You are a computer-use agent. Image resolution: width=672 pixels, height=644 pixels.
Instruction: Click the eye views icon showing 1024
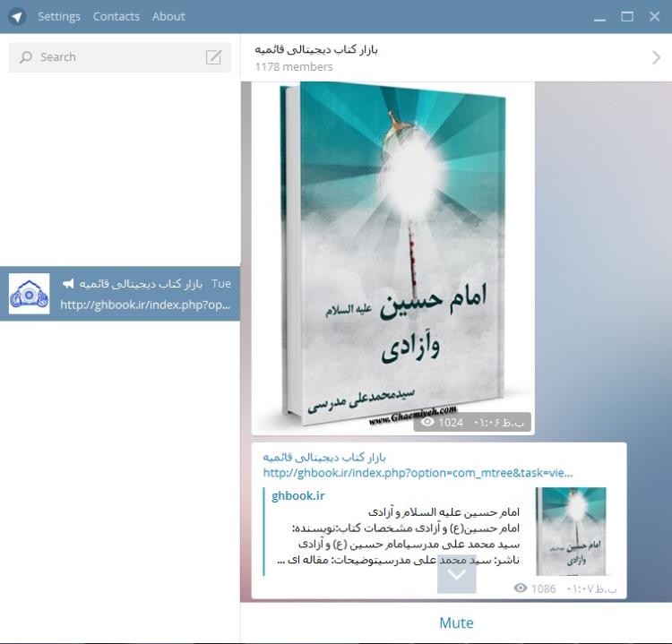point(427,422)
